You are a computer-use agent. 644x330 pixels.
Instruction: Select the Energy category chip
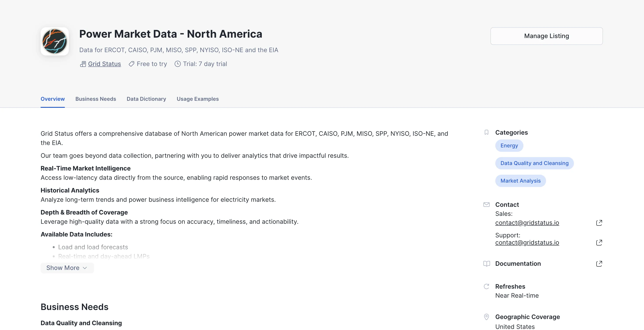509,146
